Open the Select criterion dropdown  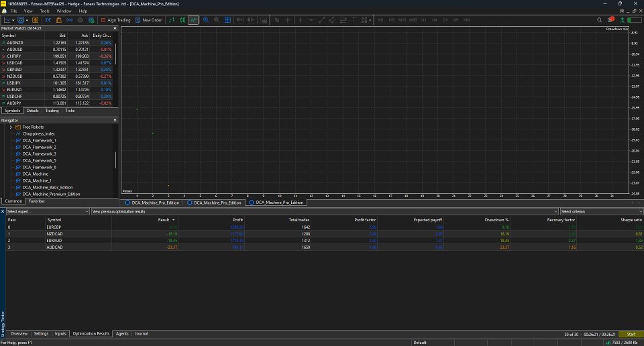point(602,211)
